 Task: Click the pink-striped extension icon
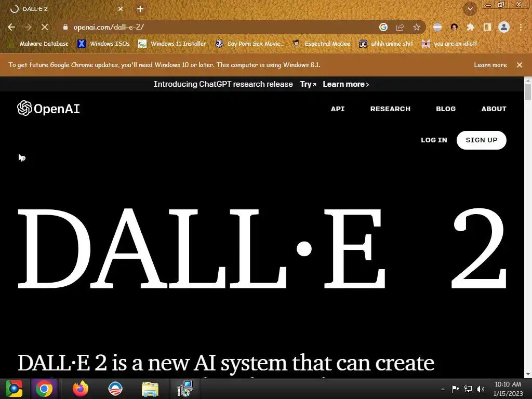(437, 27)
